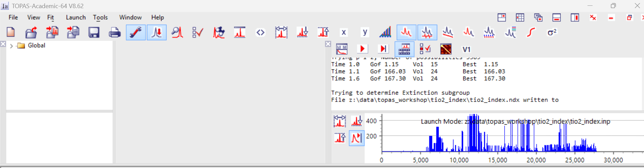Screen dimensions: 644x168
Task: Expand the Global tree node
Action: [12, 46]
